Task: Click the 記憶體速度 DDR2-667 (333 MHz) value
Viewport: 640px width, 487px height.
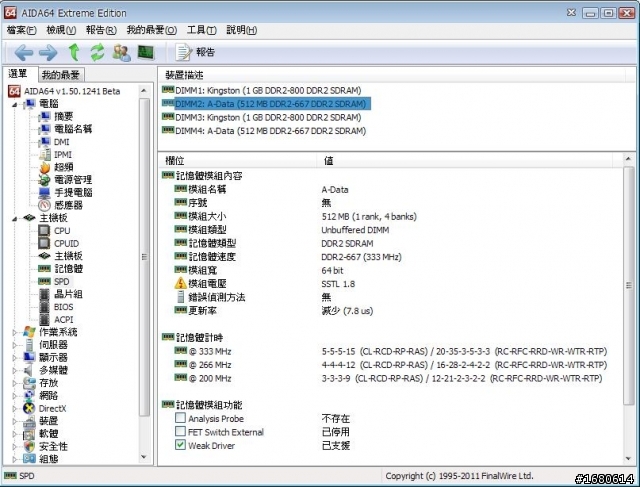Action: (361, 257)
